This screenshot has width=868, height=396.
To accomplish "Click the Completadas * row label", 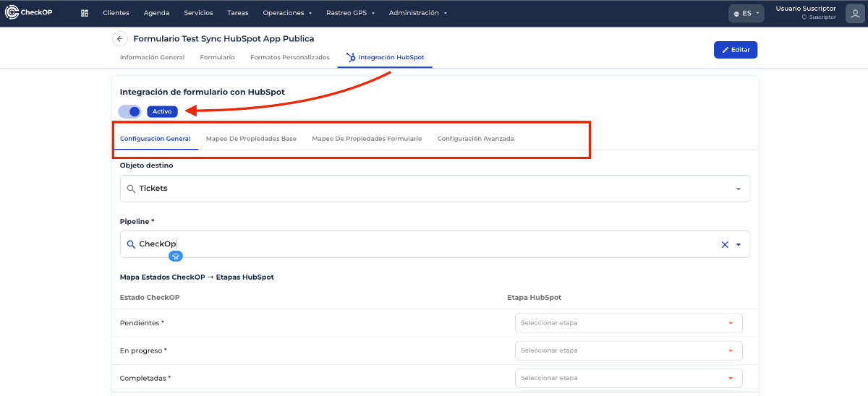I will click(145, 378).
